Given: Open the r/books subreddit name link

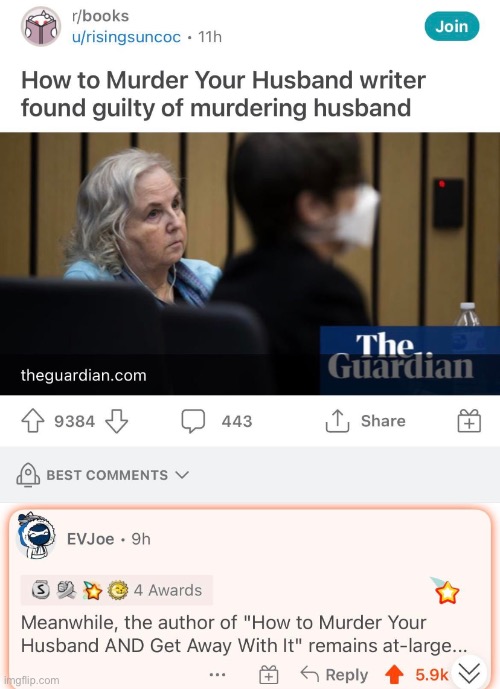Looking at the screenshot, I should tap(100, 16).
